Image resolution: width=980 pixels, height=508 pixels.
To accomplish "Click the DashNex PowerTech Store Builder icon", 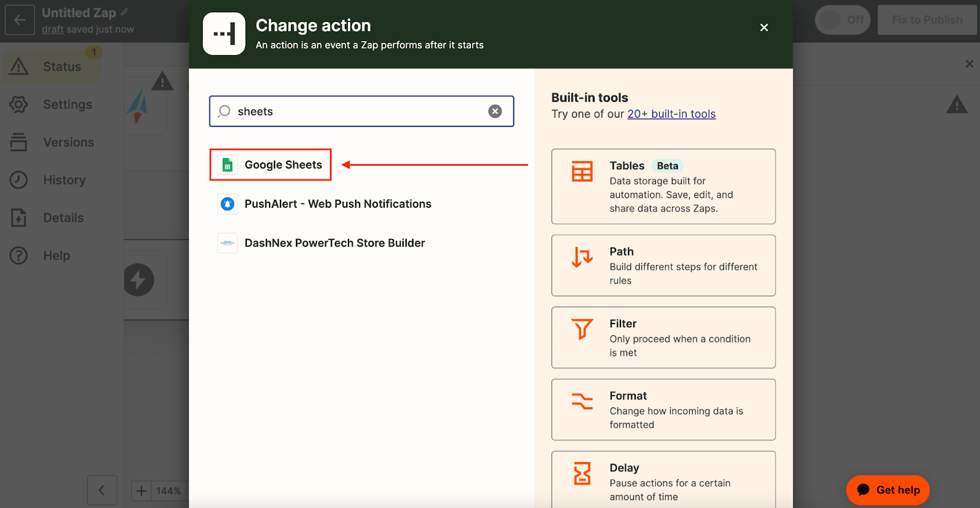I will (x=227, y=243).
